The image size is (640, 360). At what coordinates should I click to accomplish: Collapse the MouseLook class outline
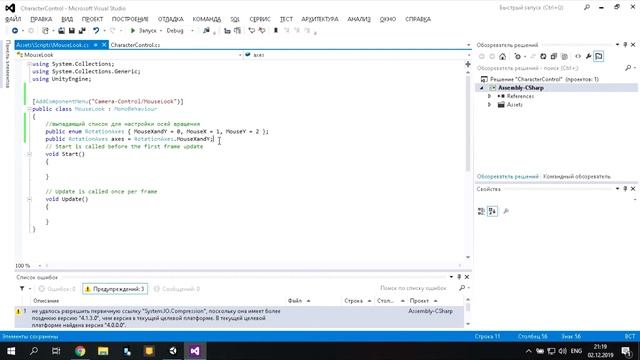(29, 109)
